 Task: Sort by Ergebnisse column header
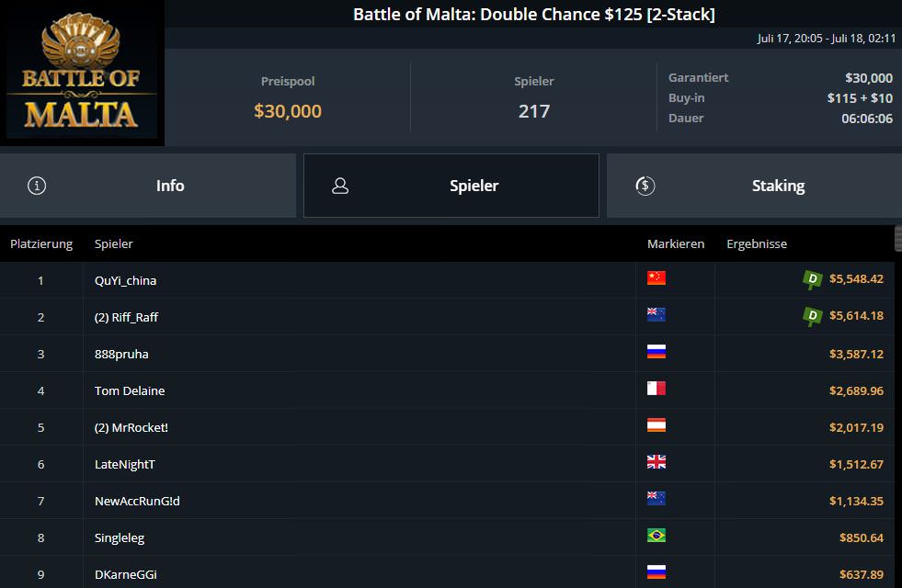point(757,243)
